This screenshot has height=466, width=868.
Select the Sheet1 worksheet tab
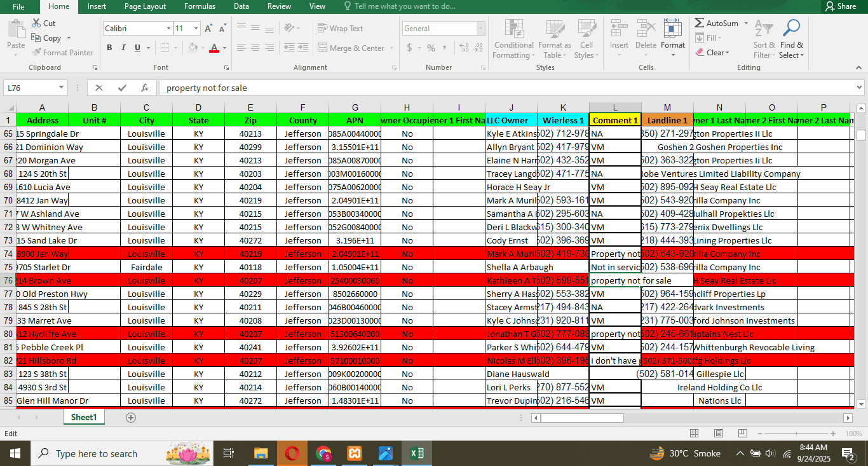tap(84, 418)
